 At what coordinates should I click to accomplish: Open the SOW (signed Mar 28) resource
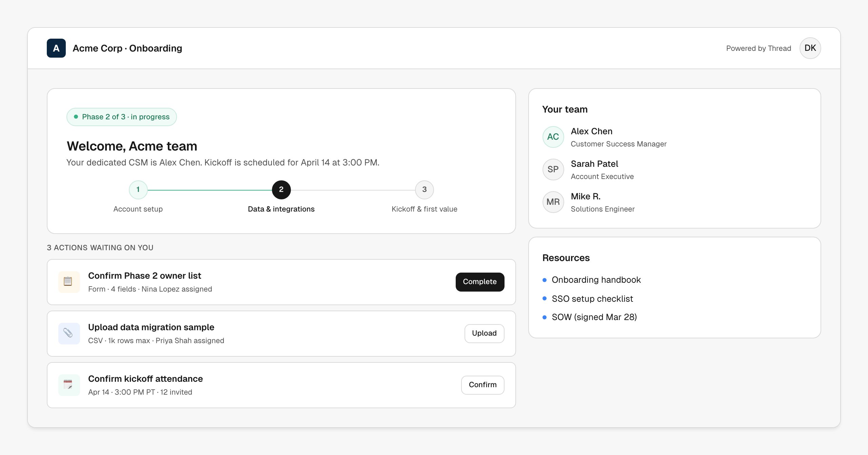pyautogui.click(x=594, y=317)
